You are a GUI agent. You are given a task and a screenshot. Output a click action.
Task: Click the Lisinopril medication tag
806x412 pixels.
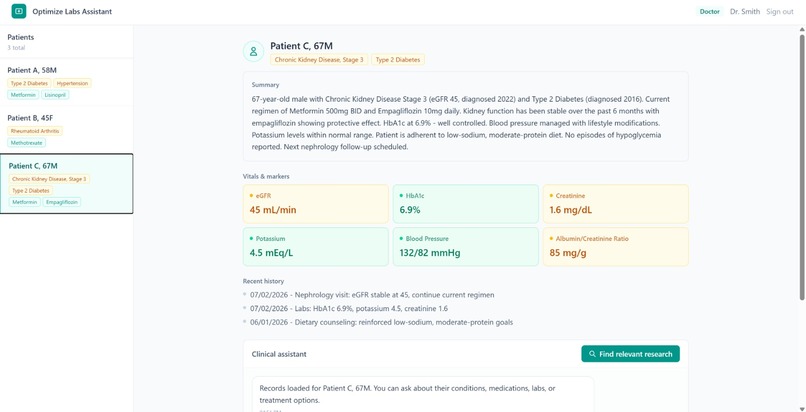(x=55, y=95)
